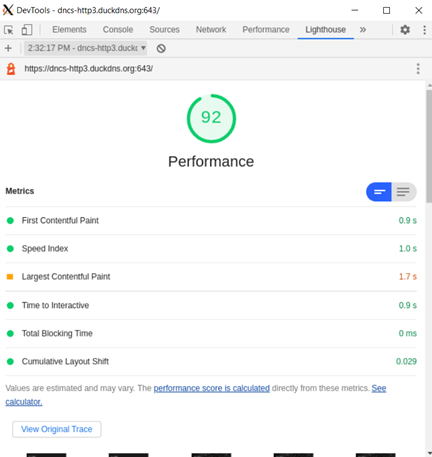Click the 92 performance score gauge
The width and height of the screenshot is (432, 457).
tap(211, 118)
